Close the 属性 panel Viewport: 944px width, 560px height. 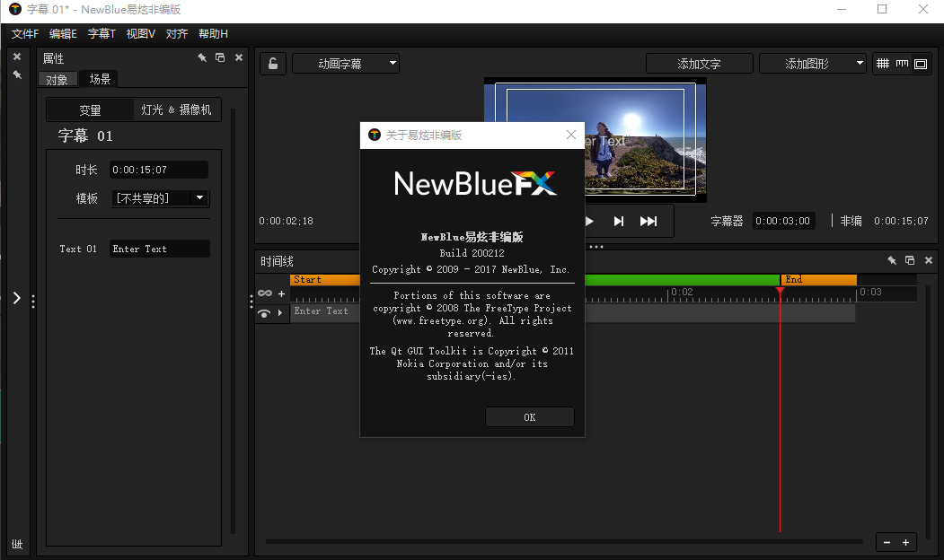click(x=239, y=57)
